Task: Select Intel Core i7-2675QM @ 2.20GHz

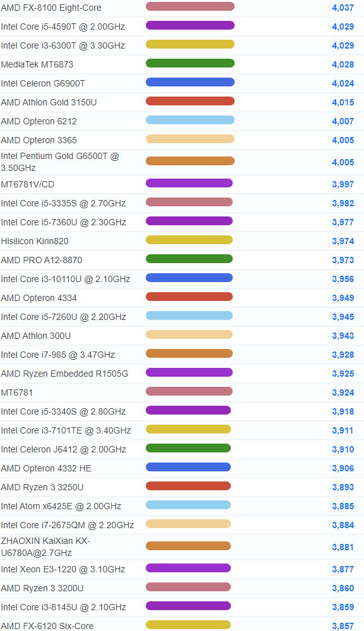Action: tap(67, 525)
